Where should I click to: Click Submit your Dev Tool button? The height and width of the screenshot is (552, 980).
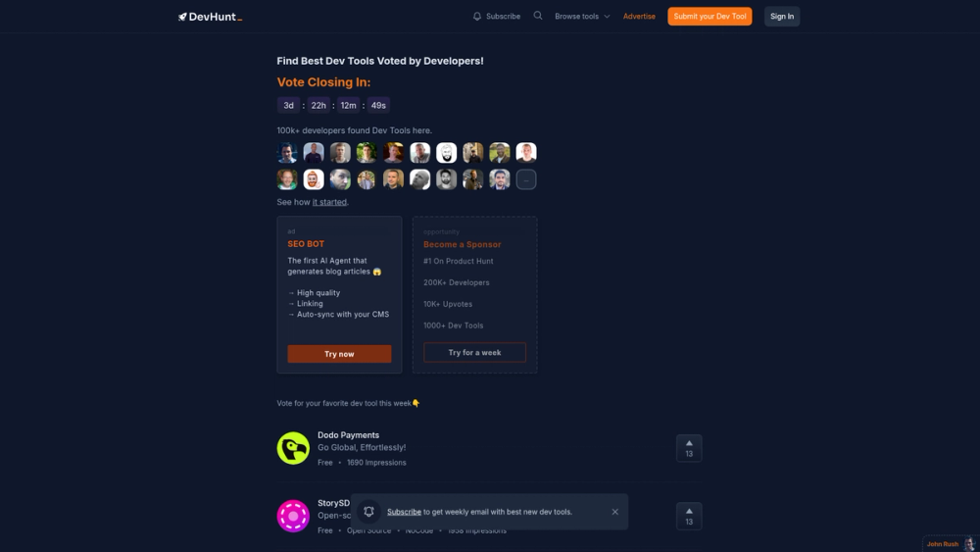coord(710,17)
